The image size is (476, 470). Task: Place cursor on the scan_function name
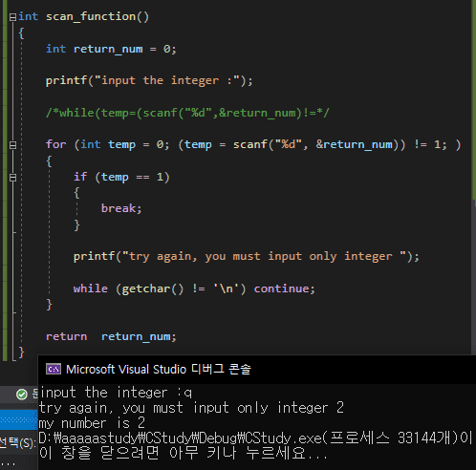(x=91, y=16)
